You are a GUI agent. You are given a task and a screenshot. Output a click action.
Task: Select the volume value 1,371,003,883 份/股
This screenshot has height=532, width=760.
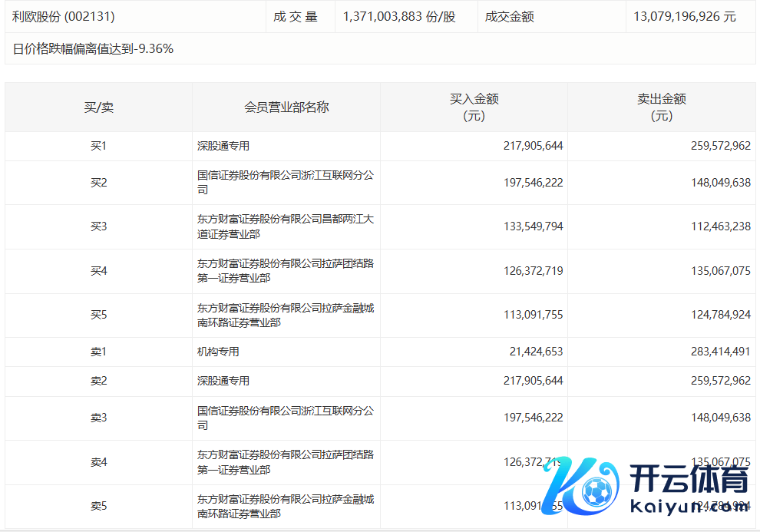tap(399, 16)
